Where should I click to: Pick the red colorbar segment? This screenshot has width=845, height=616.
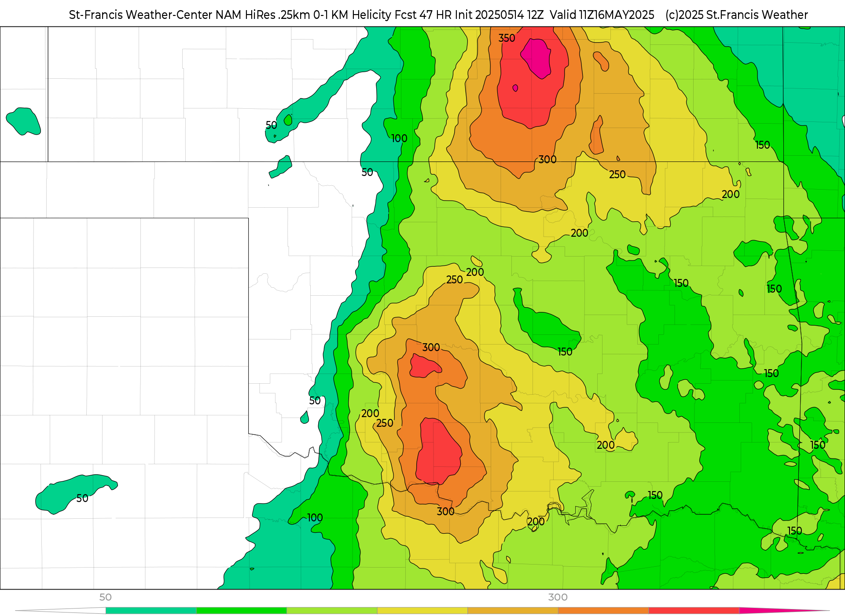694,610
